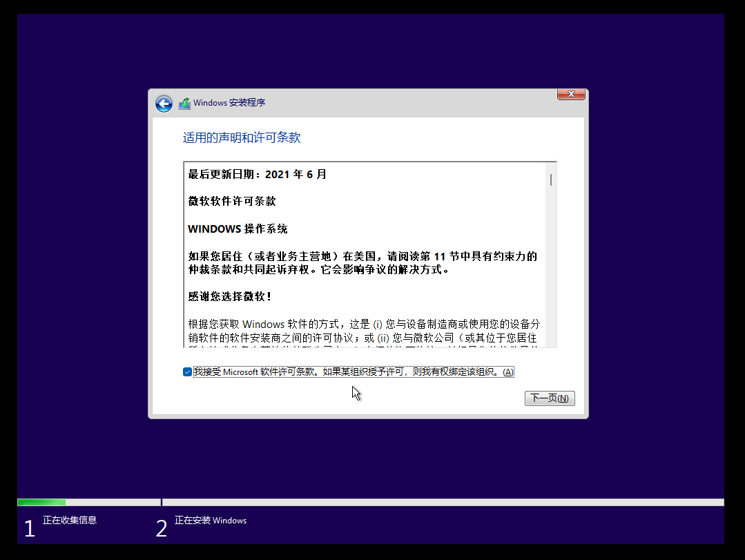Viewport: 745px width, 560px height.
Task: Click the 正在收集信息 step label
Action: point(70,521)
